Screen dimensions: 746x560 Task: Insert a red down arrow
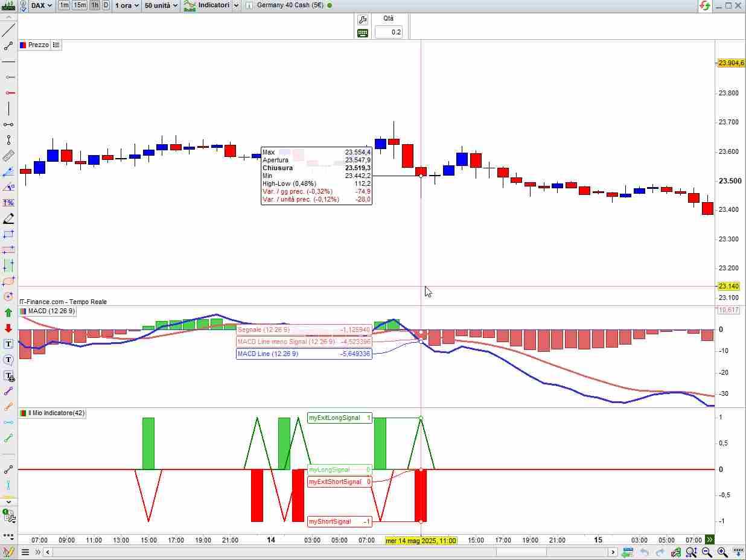point(8,328)
